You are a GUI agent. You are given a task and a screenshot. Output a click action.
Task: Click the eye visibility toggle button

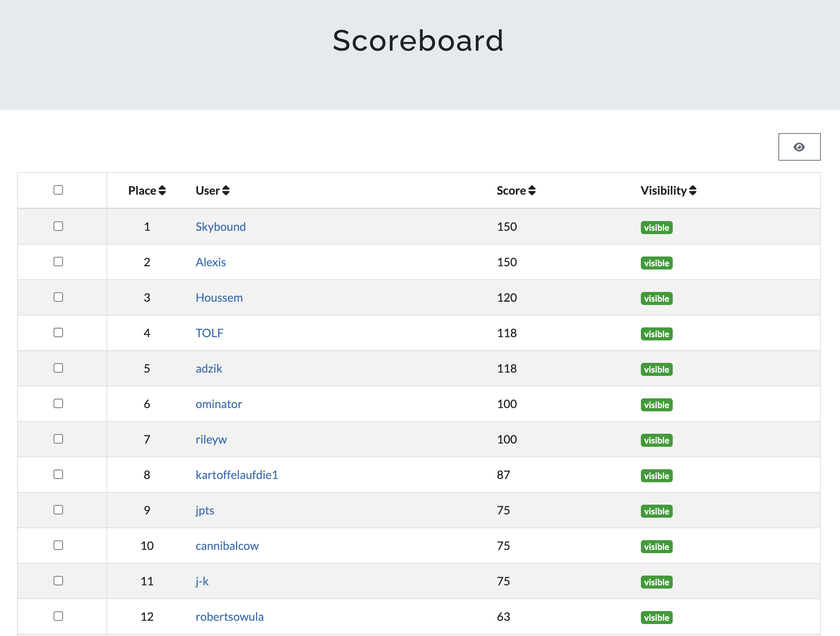pyautogui.click(x=799, y=147)
